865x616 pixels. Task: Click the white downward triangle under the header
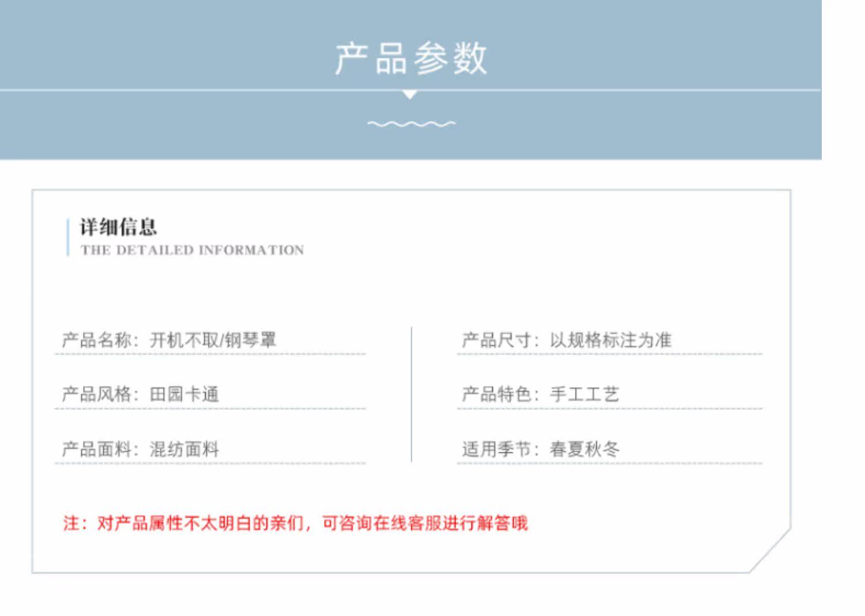coord(410,95)
